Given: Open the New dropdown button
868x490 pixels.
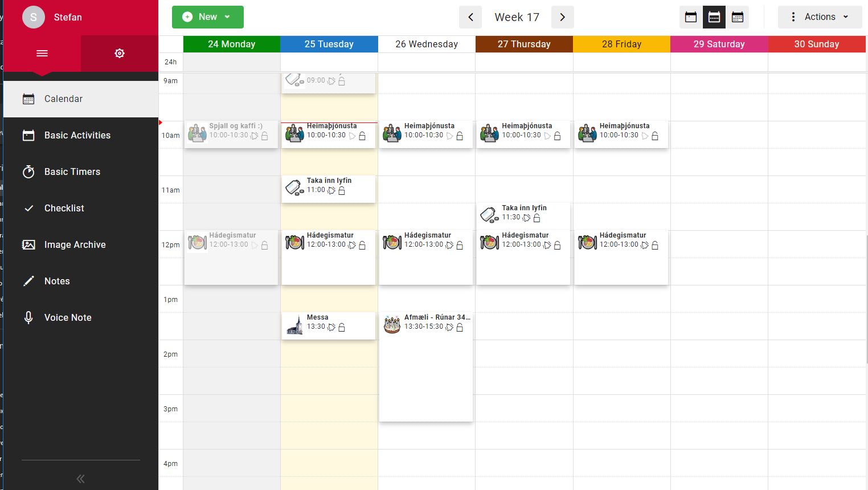Looking at the screenshot, I should [x=208, y=17].
